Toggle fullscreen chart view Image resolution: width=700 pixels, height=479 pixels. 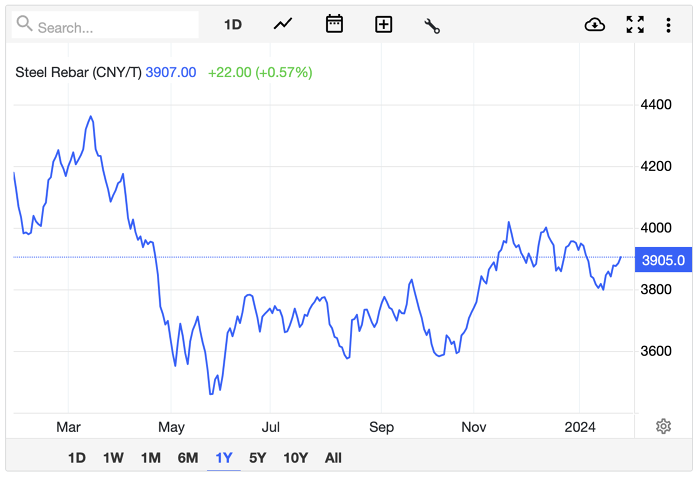(x=635, y=25)
